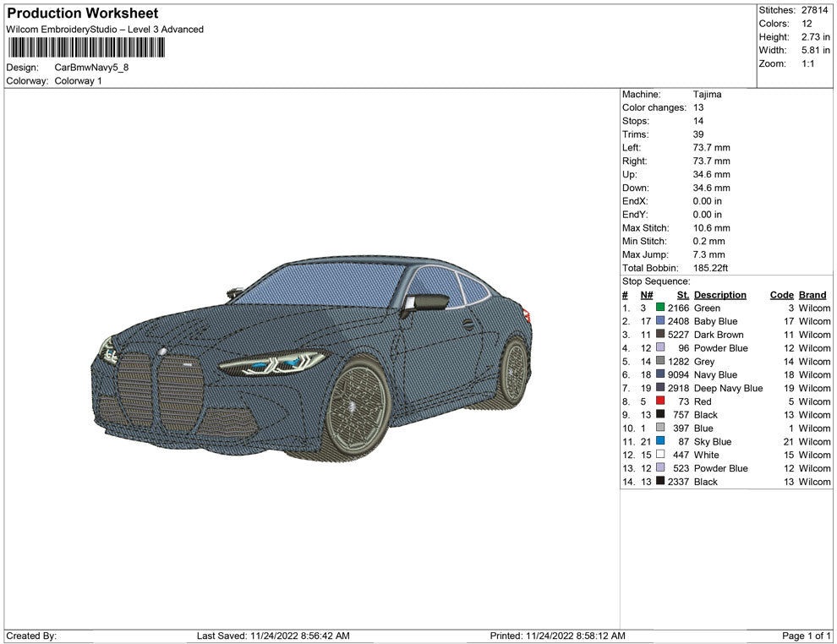Click the N# column header
Image resolution: width=837 pixels, height=644 pixels.
646,295
